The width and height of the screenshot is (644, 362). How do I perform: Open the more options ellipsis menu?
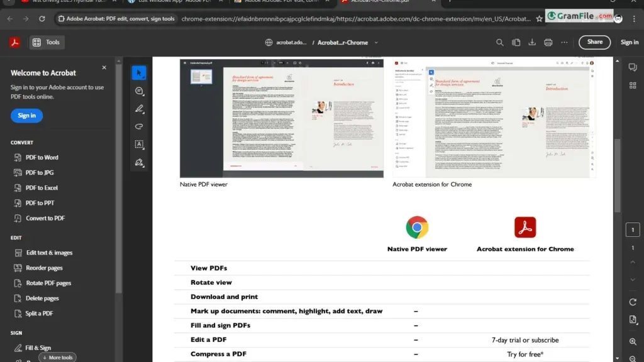[x=564, y=42]
